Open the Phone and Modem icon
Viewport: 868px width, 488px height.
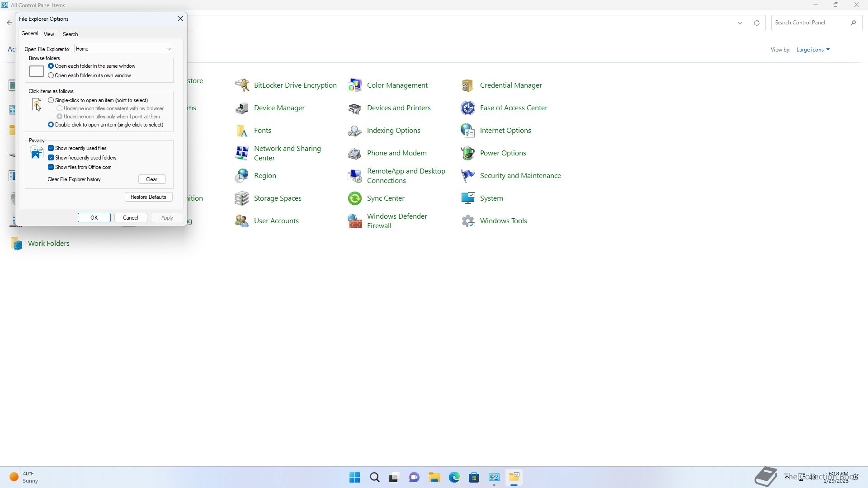click(x=355, y=153)
